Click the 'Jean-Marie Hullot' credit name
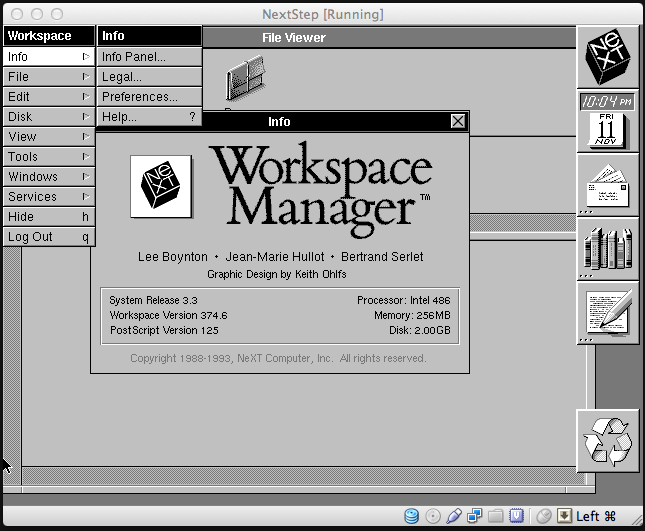 275,257
